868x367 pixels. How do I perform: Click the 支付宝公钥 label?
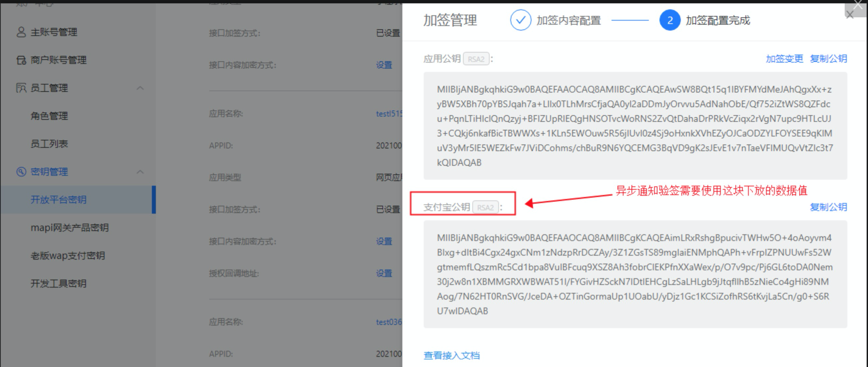pyautogui.click(x=447, y=207)
